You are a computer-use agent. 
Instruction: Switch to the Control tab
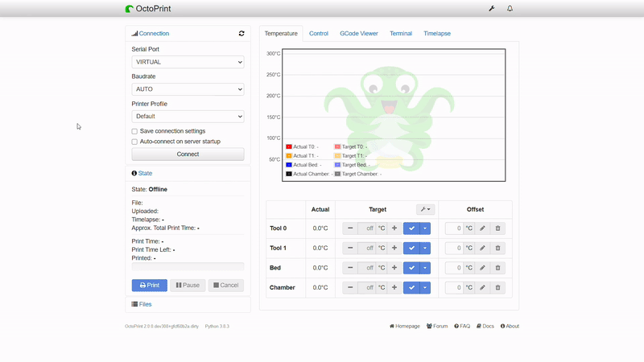pyautogui.click(x=319, y=34)
